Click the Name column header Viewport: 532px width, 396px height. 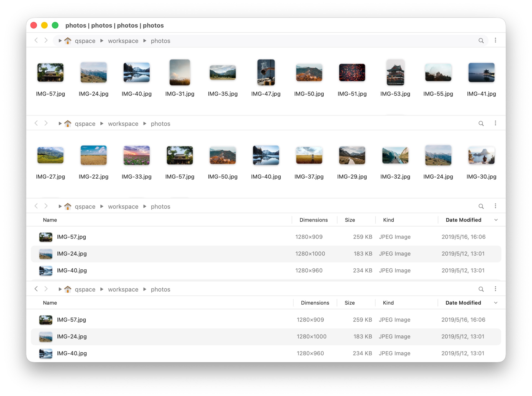click(50, 220)
